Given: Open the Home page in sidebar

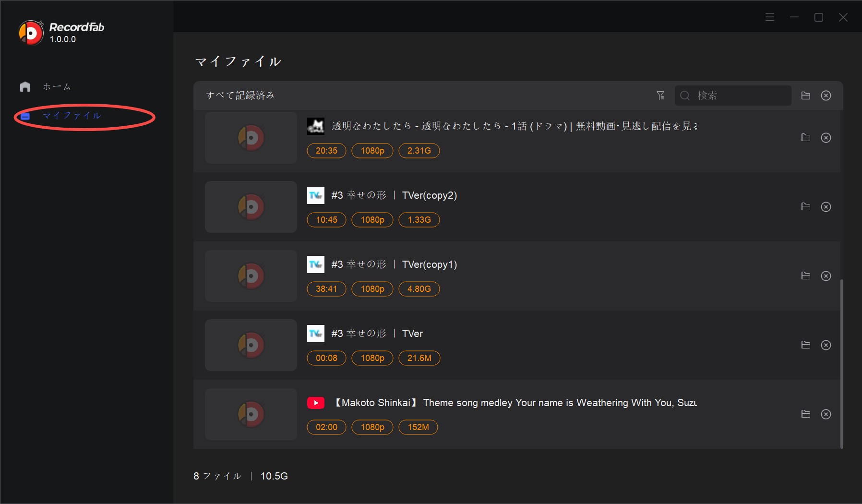Looking at the screenshot, I should pyautogui.click(x=46, y=87).
